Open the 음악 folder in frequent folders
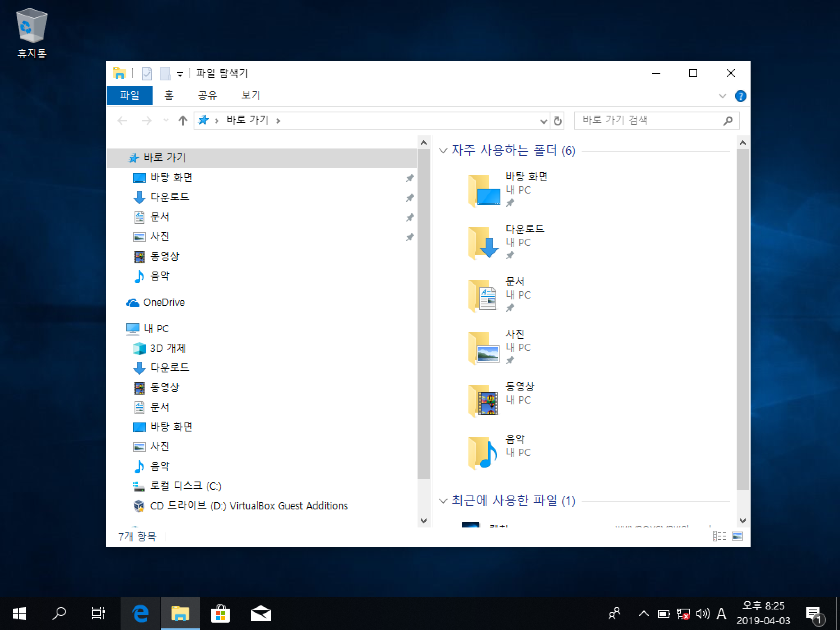840x630 pixels. (483, 452)
